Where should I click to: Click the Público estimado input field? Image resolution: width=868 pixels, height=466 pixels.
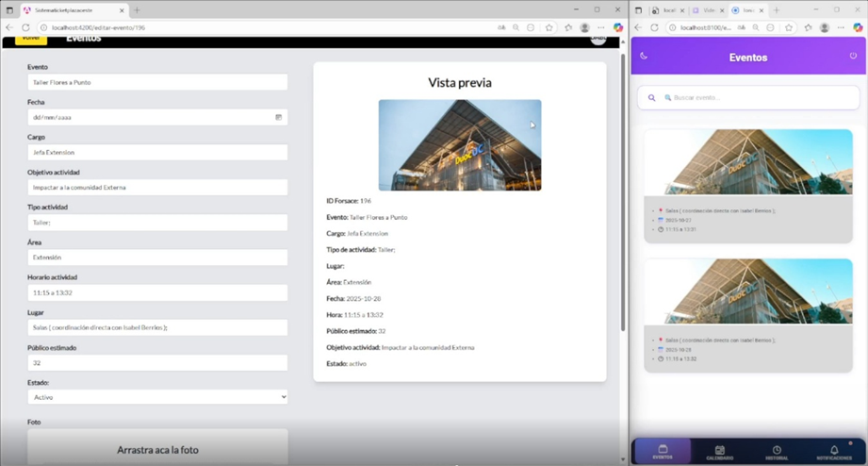(157, 362)
